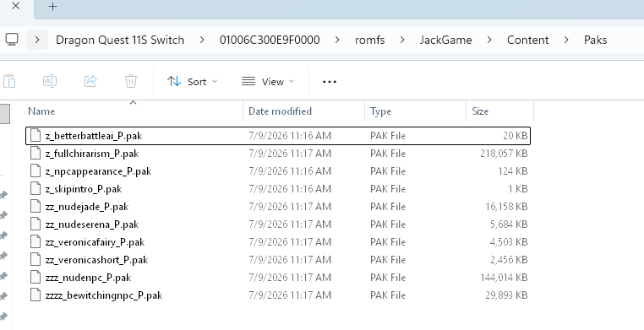Select file zz_veronicashort_P.pak

click(x=278, y=260)
